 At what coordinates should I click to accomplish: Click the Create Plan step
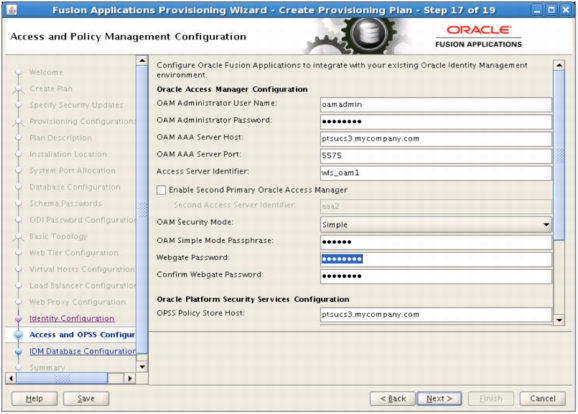(x=51, y=88)
